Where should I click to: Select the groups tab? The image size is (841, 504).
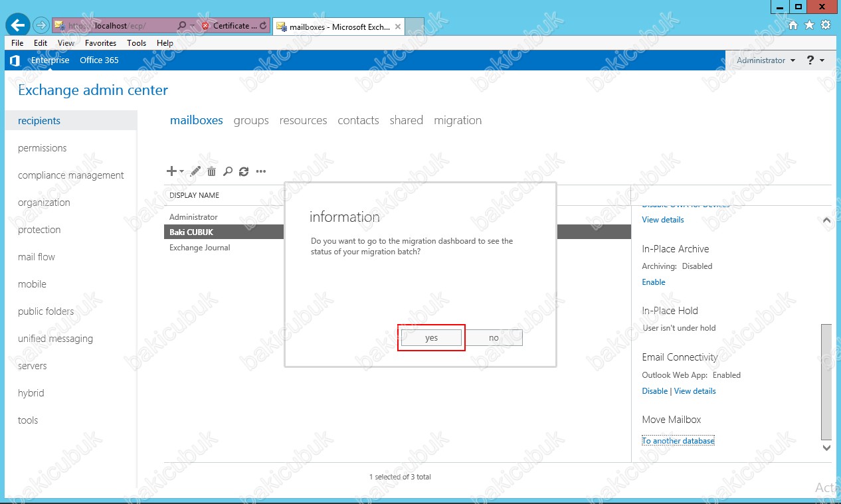click(251, 120)
